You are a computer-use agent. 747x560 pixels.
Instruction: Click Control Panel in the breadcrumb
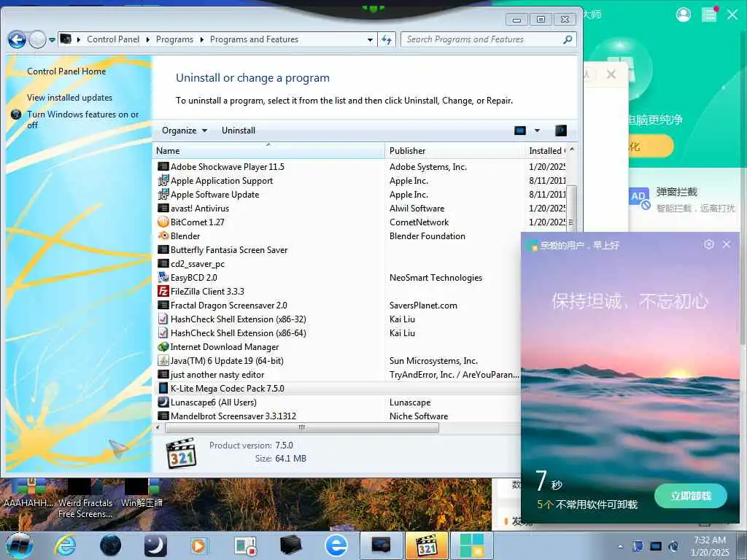pos(113,39)
